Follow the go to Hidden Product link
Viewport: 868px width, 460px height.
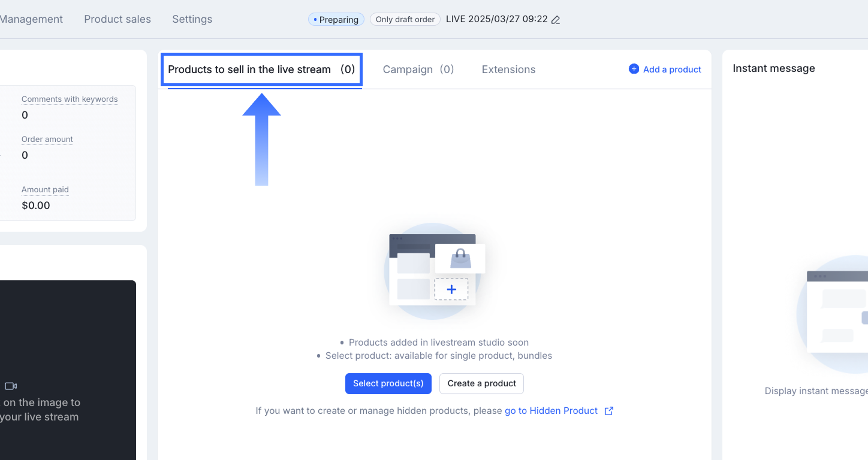tap(551, 411)
